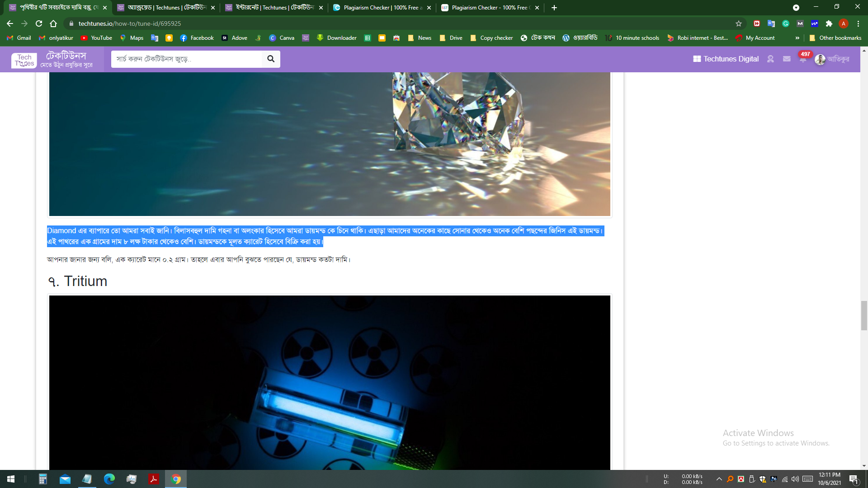Image resolution: width=868 pixels, height=488 pixels.
Task: Open the notifications bell with 497 badge
Action: click(x=803, y=59)
